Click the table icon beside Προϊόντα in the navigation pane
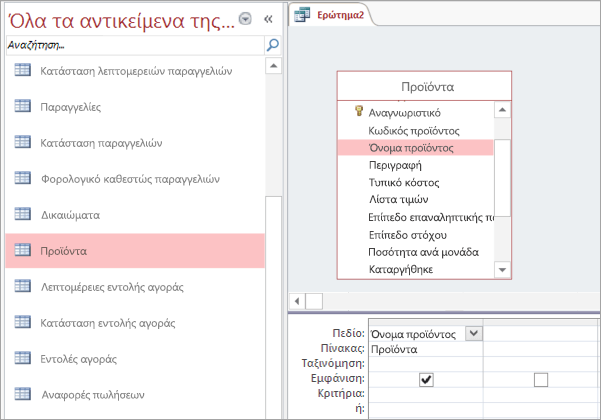Screen dimensions: 601x420 tap(23, 250)
